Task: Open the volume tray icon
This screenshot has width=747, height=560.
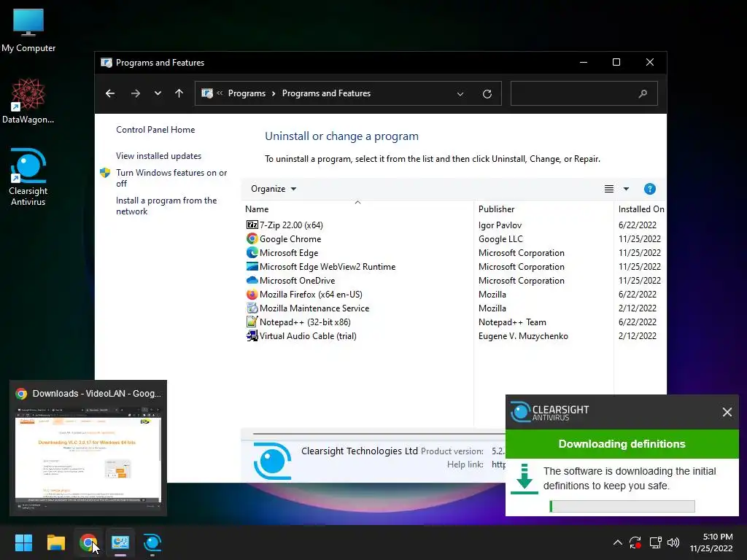Action: (x=673, y=542)
